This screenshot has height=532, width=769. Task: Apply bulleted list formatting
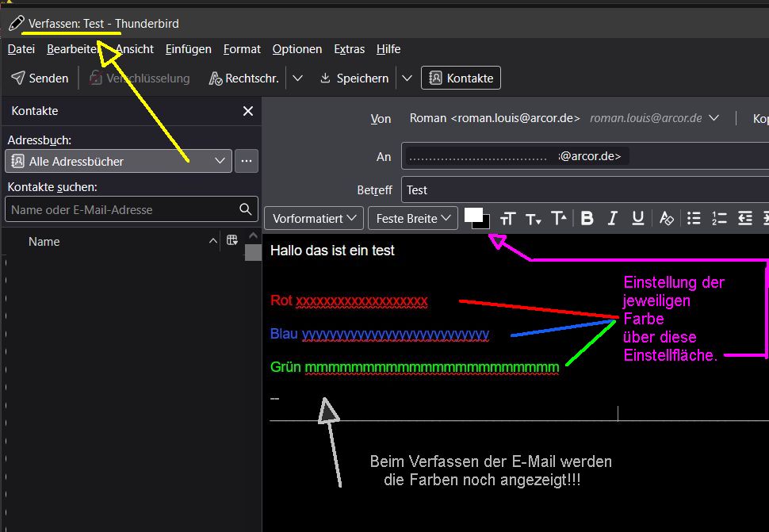point(694,219)
